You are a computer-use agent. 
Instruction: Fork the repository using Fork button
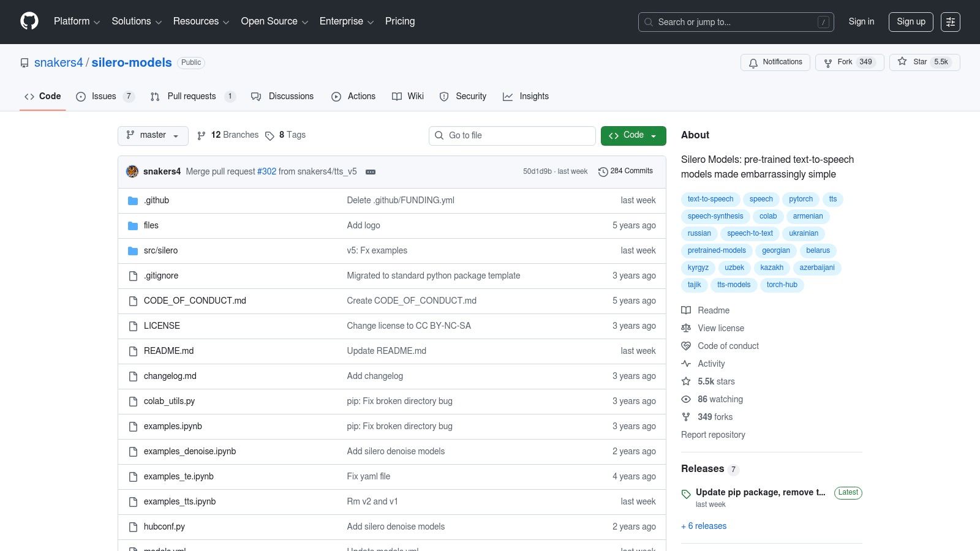click(x=848, y=62)
